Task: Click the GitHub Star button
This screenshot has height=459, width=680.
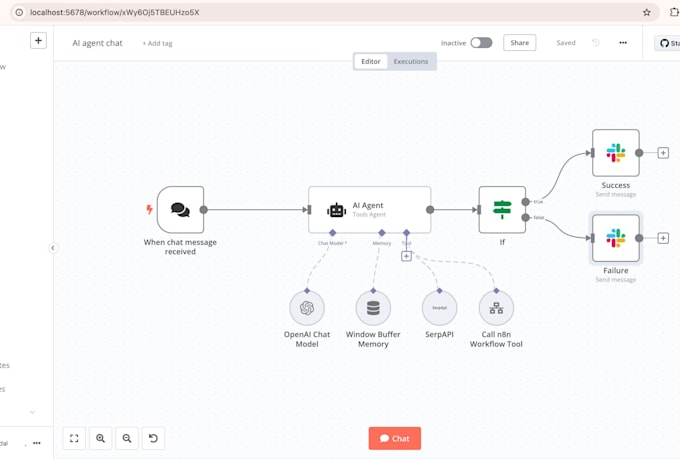Action: [x=667, y=43]
